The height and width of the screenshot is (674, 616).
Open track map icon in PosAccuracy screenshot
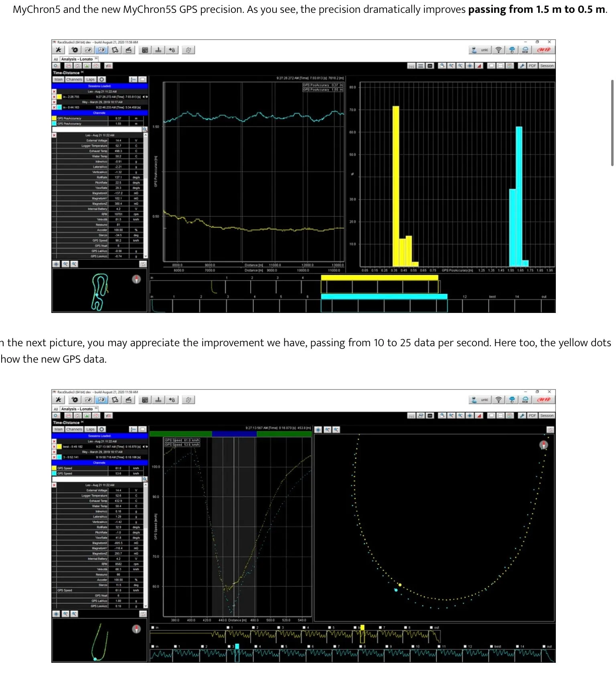coord(115,50)
